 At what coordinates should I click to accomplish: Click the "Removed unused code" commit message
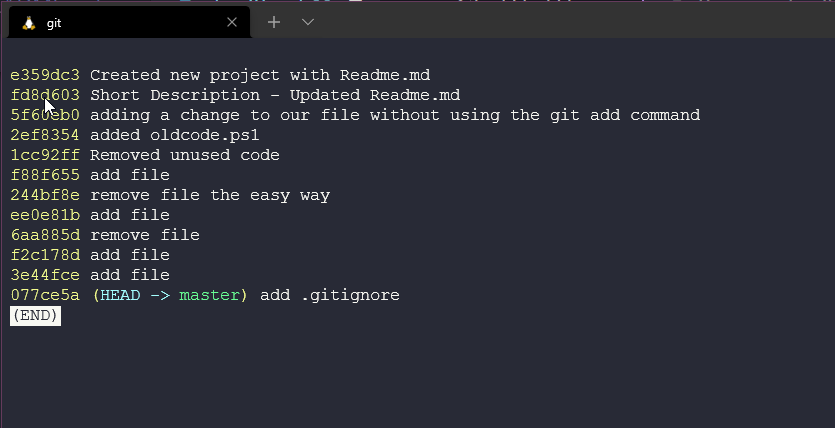coord(185,155)
